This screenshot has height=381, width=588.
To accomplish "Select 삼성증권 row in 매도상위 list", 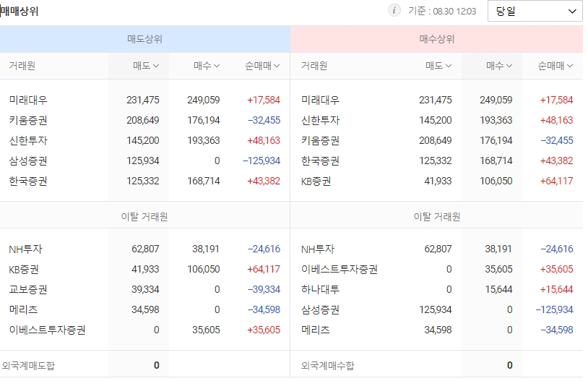I will point(144,160).
